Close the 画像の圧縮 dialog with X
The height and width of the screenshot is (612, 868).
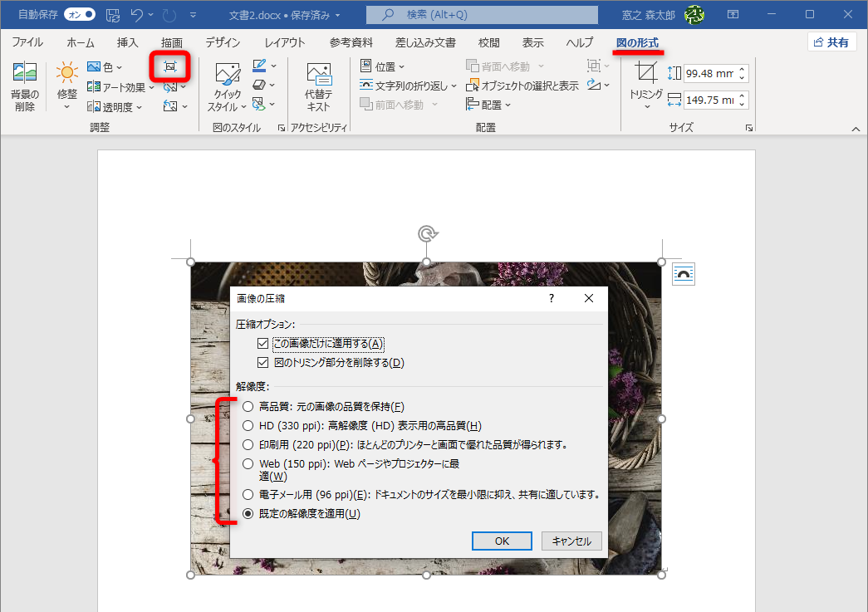coord(589,298)
